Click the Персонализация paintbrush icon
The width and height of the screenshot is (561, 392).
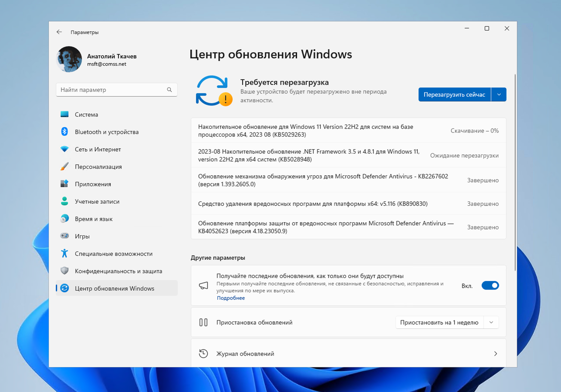tap(64, 166)
